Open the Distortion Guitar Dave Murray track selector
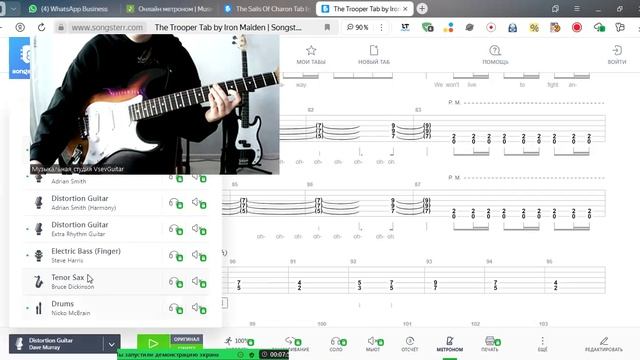The image size is (640, 360). [x=56, y=344]
